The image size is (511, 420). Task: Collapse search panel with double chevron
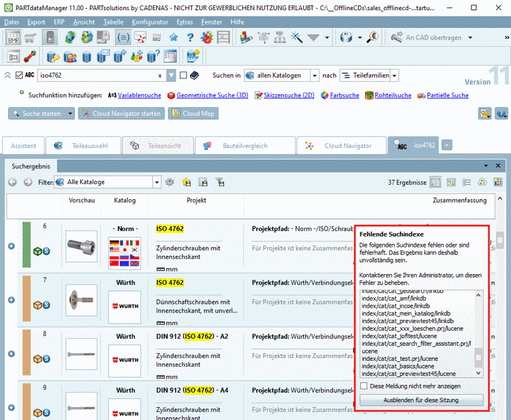(7, 75)
